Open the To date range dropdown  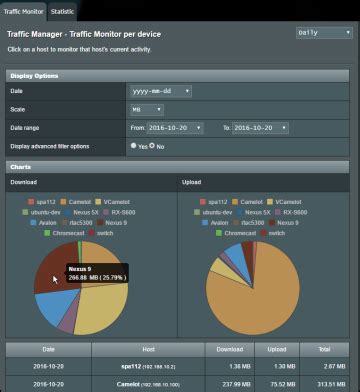(260, 128)
